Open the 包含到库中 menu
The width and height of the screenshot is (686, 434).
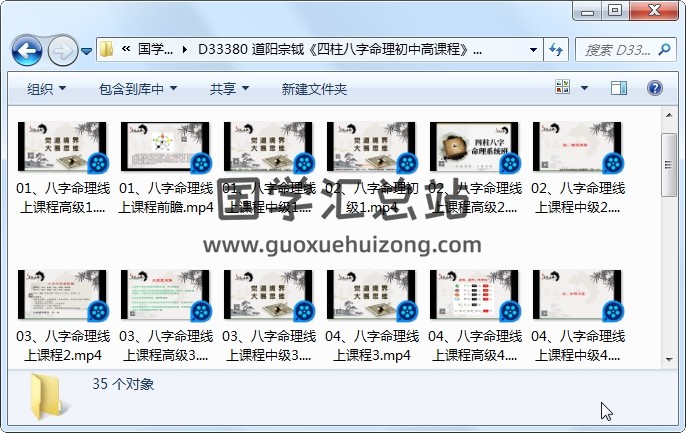pyautogui.click(x=138, y=89)
